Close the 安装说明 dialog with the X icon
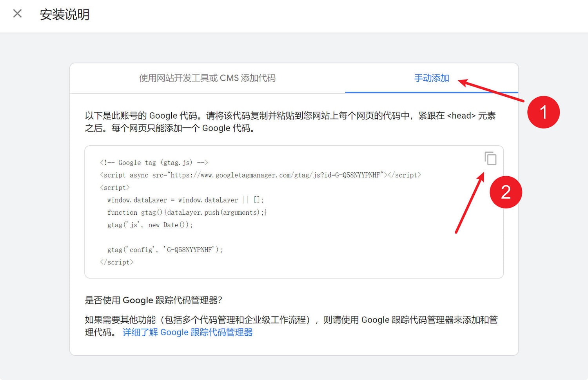 [17, 14]
